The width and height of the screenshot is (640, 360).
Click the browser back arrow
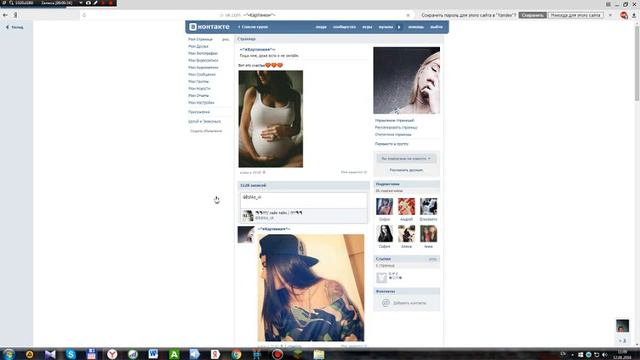click(5, 15)
